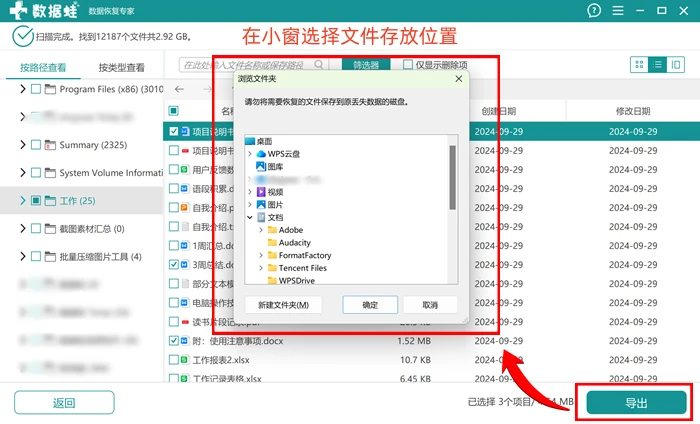This screenshot has width=700, height=424.
Task: Click the 新建文件夹(M) button
Action: [283, 305]
